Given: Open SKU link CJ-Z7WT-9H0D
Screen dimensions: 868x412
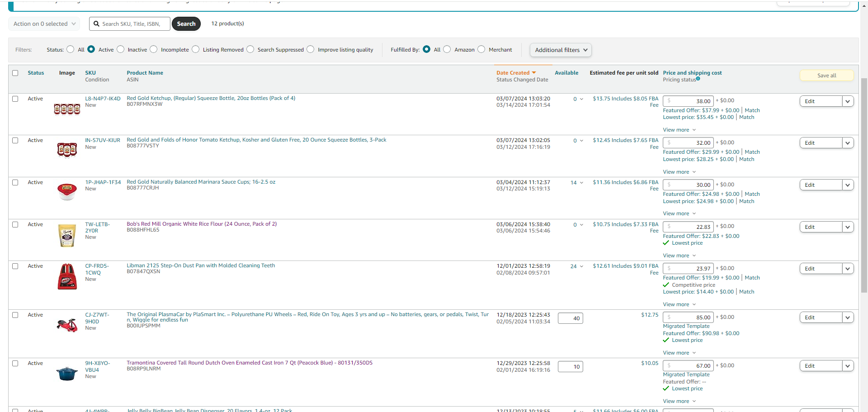Looking at the screenshot, I should click(x=97, y=318).
